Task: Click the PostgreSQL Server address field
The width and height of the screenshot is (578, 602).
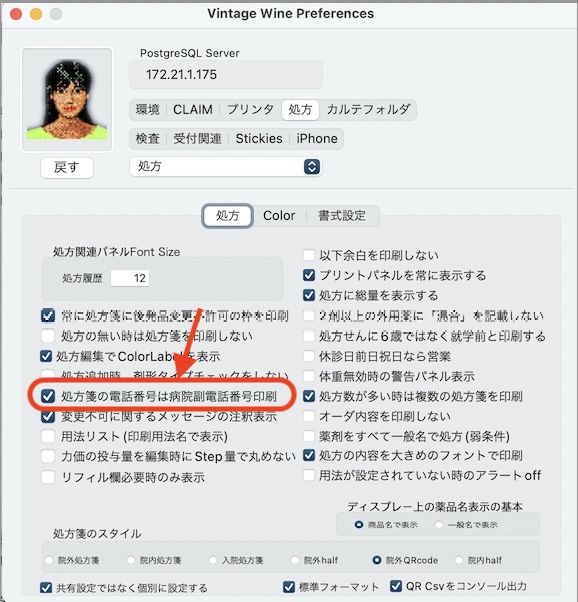Action: (226, 74)
